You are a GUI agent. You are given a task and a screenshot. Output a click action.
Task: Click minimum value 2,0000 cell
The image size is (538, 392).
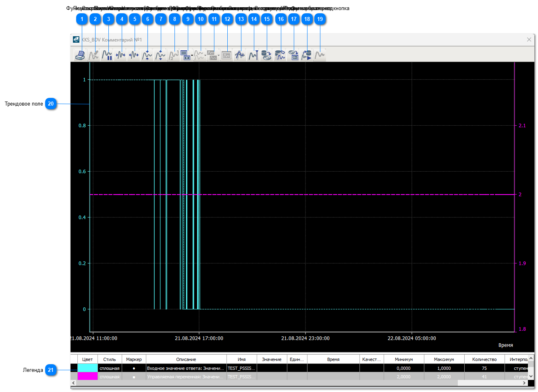pyautogui.click(x=404, y=377)
